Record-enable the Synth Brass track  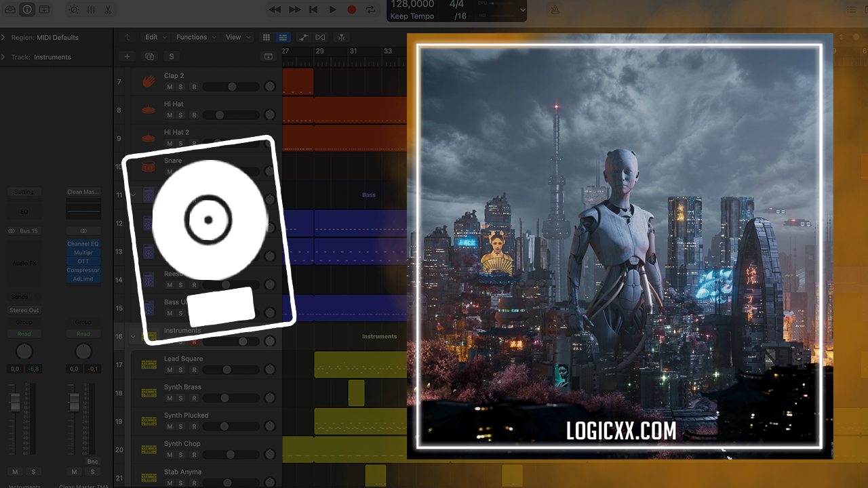[x=194, y=399]
